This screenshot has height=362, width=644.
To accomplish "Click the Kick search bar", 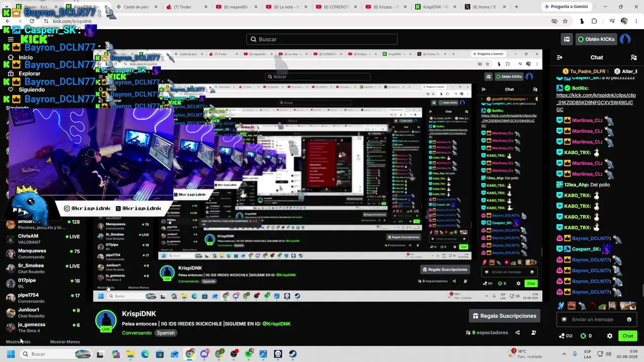I will (x=322, y=39).
